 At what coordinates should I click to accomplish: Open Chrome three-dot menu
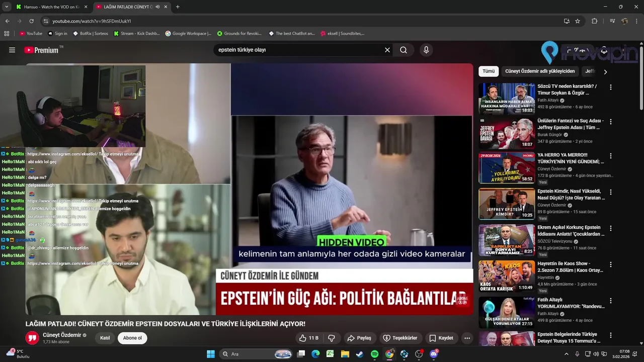[x=637, y=21]
